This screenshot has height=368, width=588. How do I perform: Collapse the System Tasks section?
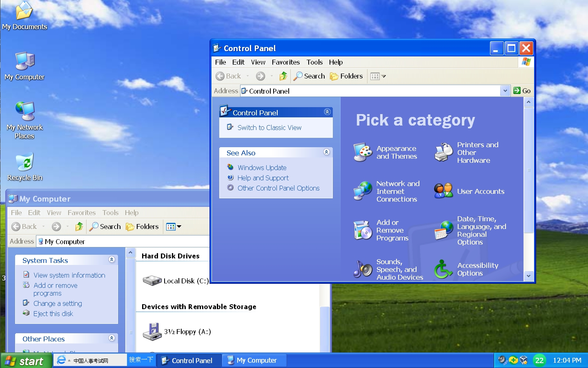pyautogui.click(x=111, y=260)
